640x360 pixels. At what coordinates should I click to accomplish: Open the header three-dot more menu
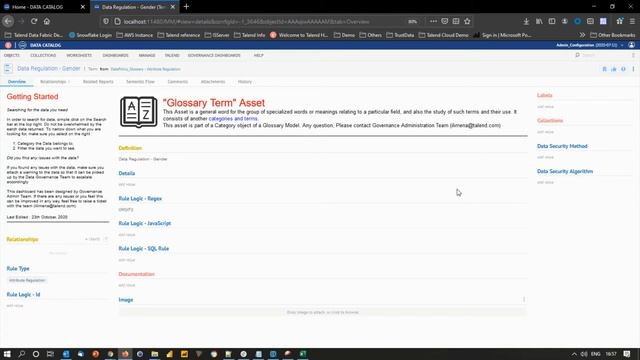tap(633, 69)
